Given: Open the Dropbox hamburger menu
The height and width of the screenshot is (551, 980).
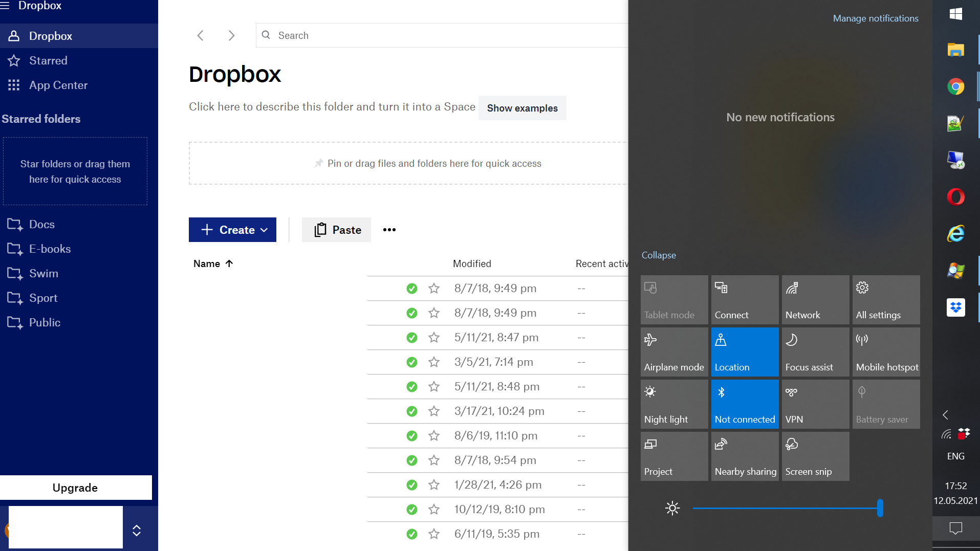Looking at the screenshot, I should [5, 6].
